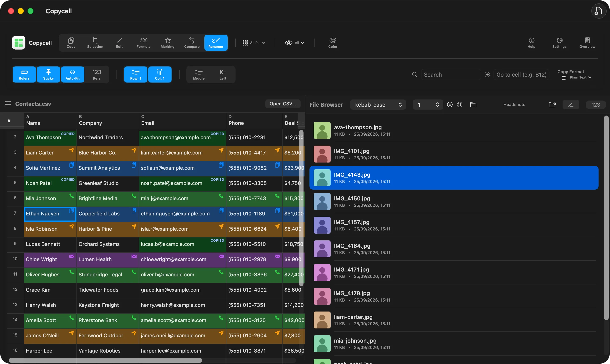The height and width of the screenshot is (364, 610).
Task: Open Help from the toolbar
Action: point(531,43)
